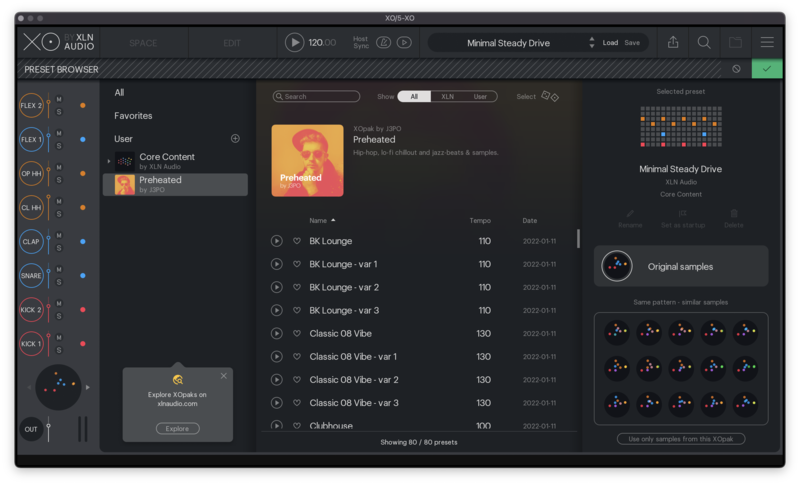Open the hamburger main menu
This screenshot has height=485, width=800.
tap(767, 42)
